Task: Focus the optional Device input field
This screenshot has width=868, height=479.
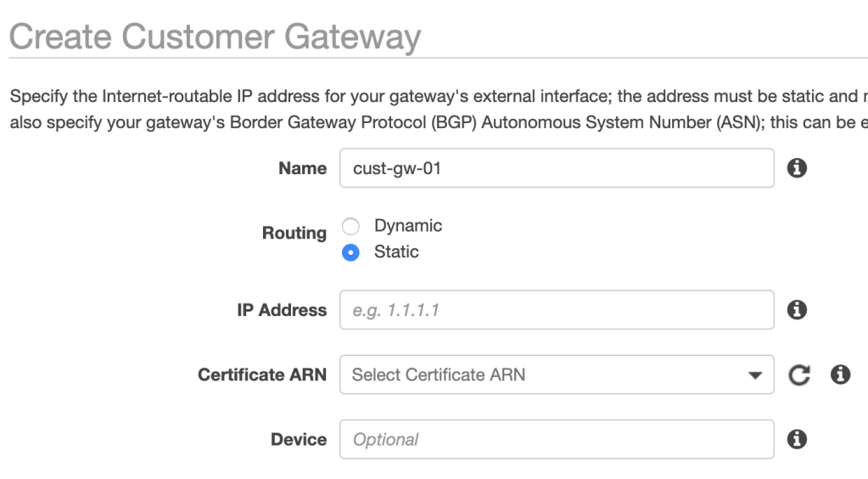Action: pos(556,439)
